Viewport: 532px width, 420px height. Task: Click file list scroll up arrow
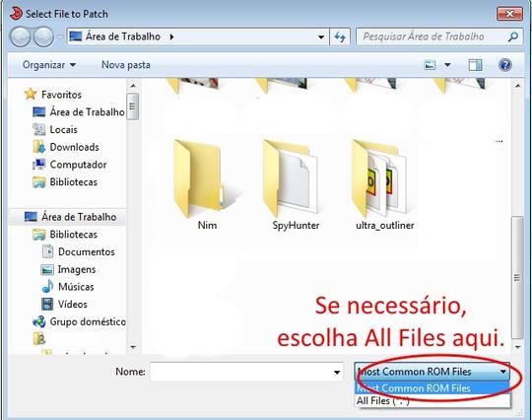coord(517,86)
